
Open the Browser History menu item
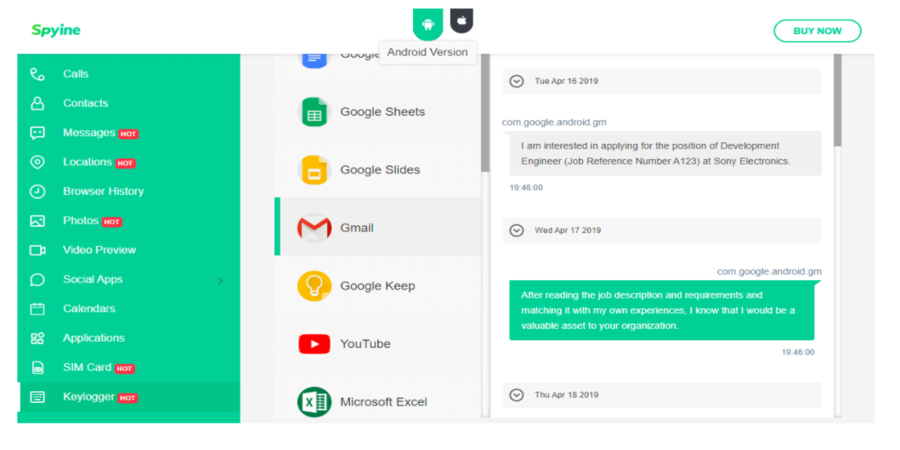tap(129, 192)
